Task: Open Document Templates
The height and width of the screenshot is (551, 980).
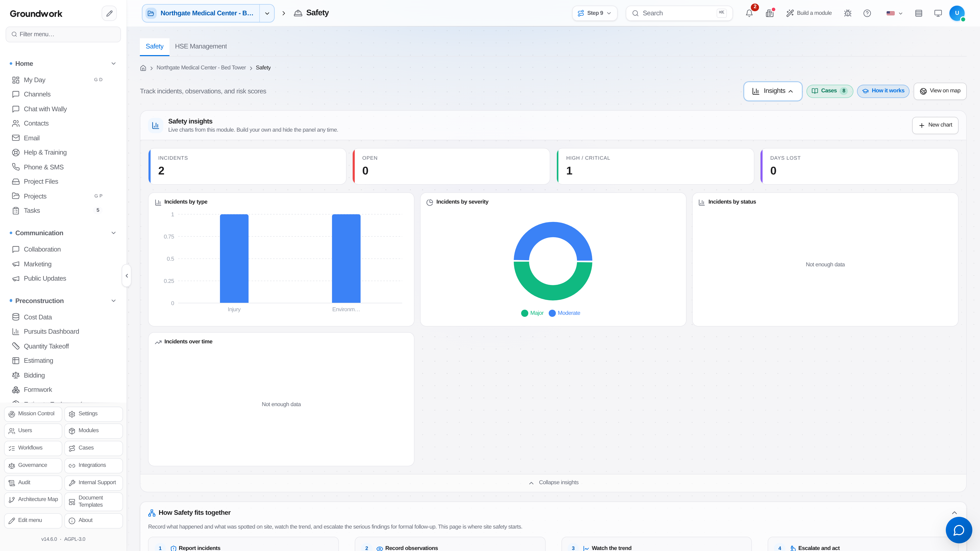Action: click(94, 502)
